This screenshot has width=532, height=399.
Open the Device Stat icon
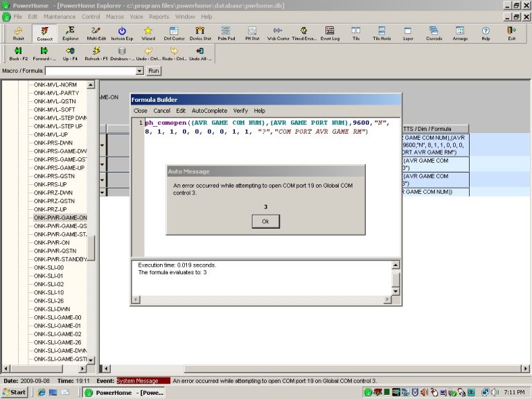coord(200,33)
